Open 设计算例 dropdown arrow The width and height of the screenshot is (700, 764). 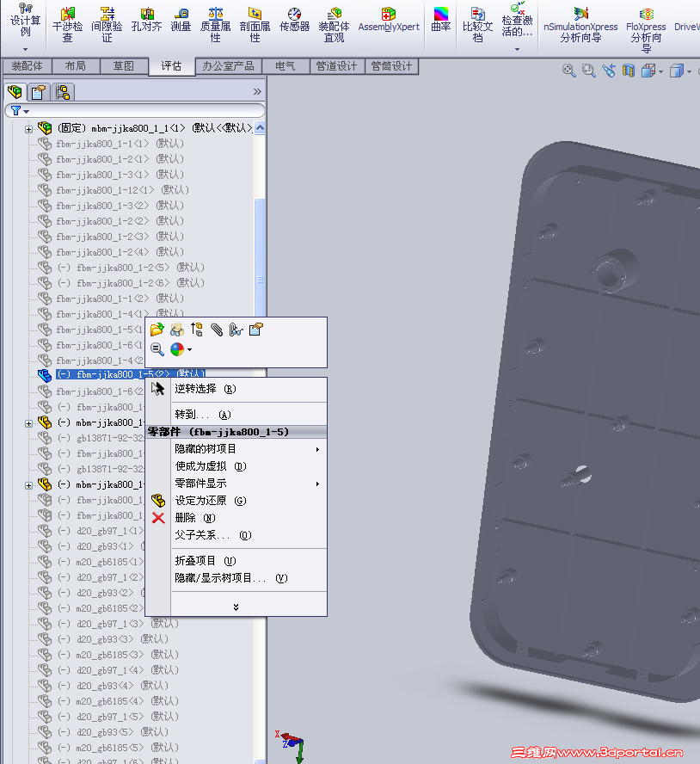[25, 49]
